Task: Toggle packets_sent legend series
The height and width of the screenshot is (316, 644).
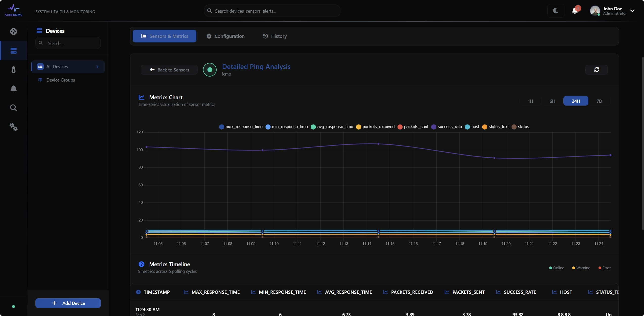Action: coord(413,127)
